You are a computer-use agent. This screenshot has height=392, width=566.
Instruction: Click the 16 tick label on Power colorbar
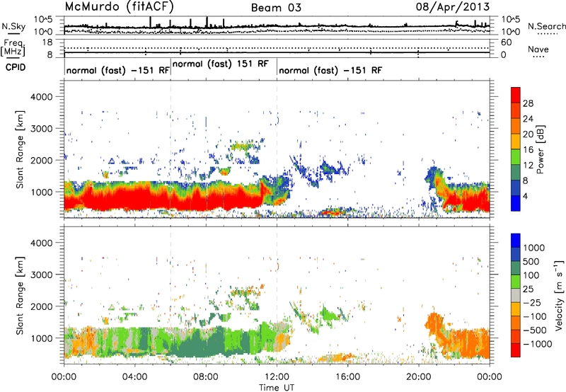point(528,150)
